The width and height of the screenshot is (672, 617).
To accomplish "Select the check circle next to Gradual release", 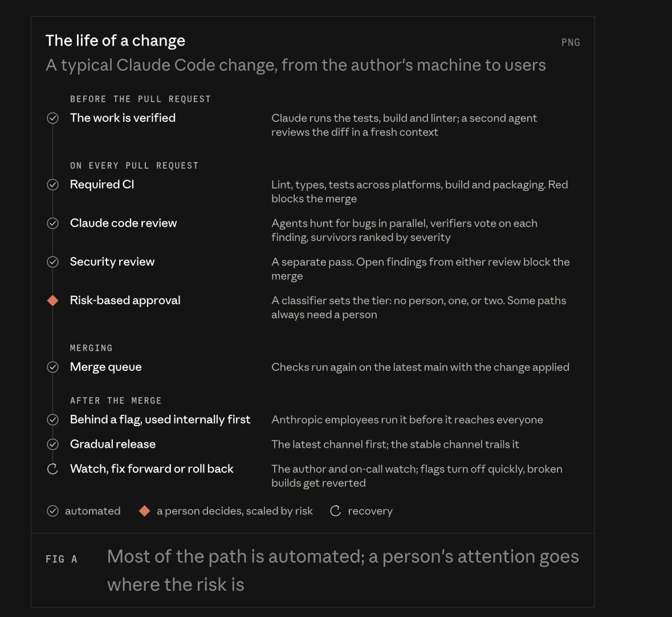I will [52, 444].
